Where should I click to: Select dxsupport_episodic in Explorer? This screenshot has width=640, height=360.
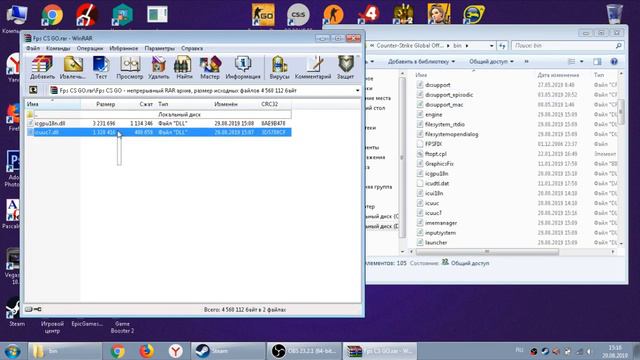point(449,95)
